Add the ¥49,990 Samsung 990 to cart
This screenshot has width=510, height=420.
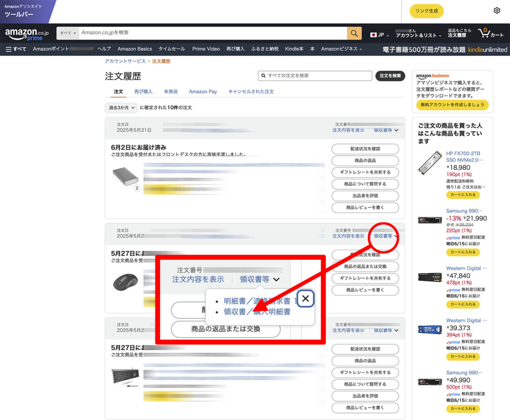pyautogui.click(x=463, y=409)
